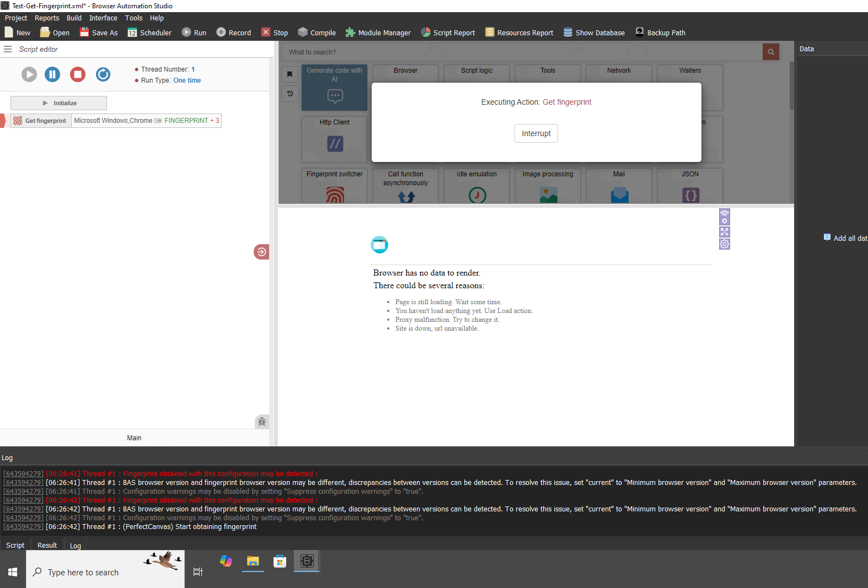Open the Build menu

pos(74,18)
